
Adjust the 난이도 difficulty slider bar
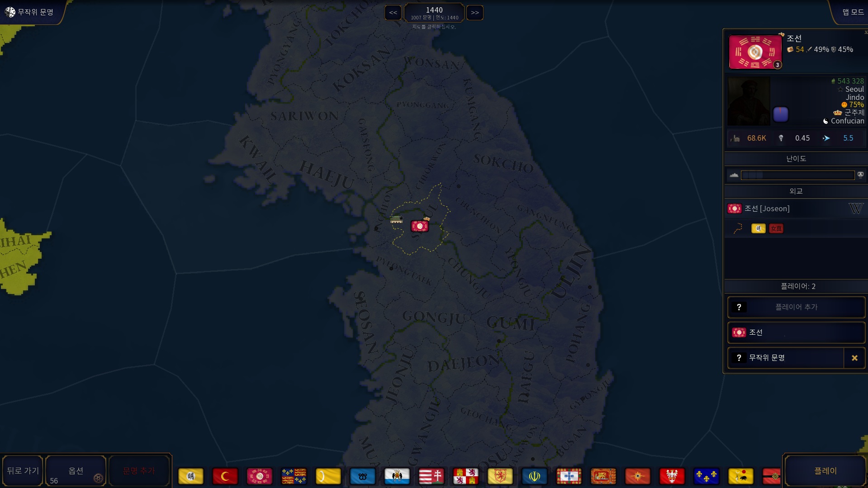797,175
